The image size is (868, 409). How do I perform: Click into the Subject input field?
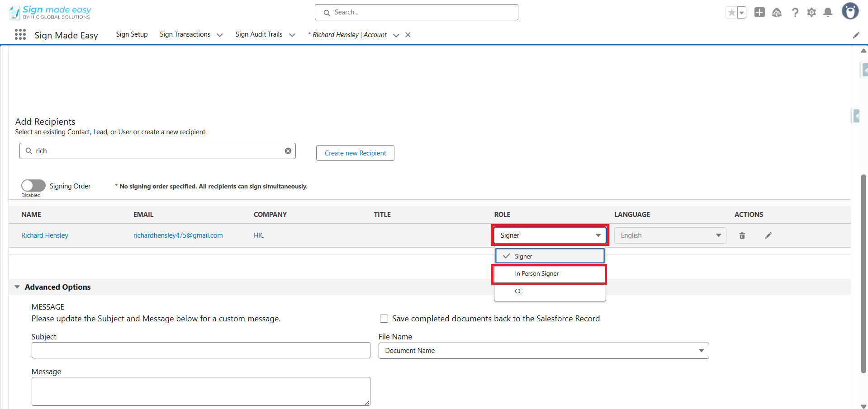tap(201, 350)
